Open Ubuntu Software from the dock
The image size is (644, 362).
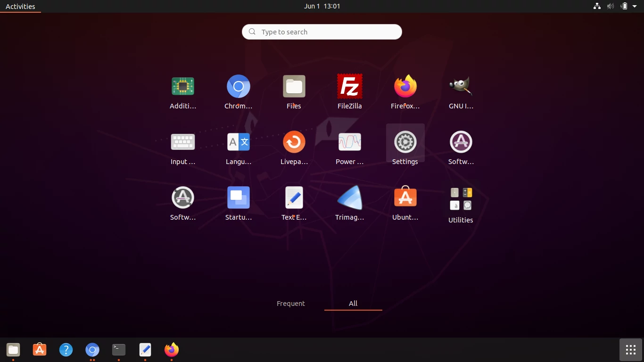point(40,350)
